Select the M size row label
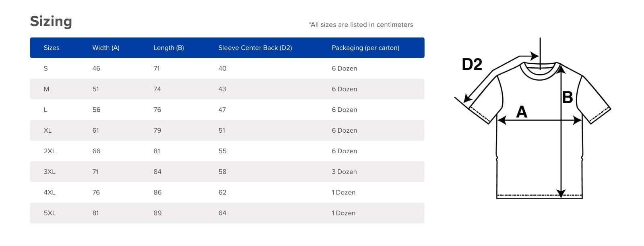Viewport: 644px width, 246px height. point(46,89)
